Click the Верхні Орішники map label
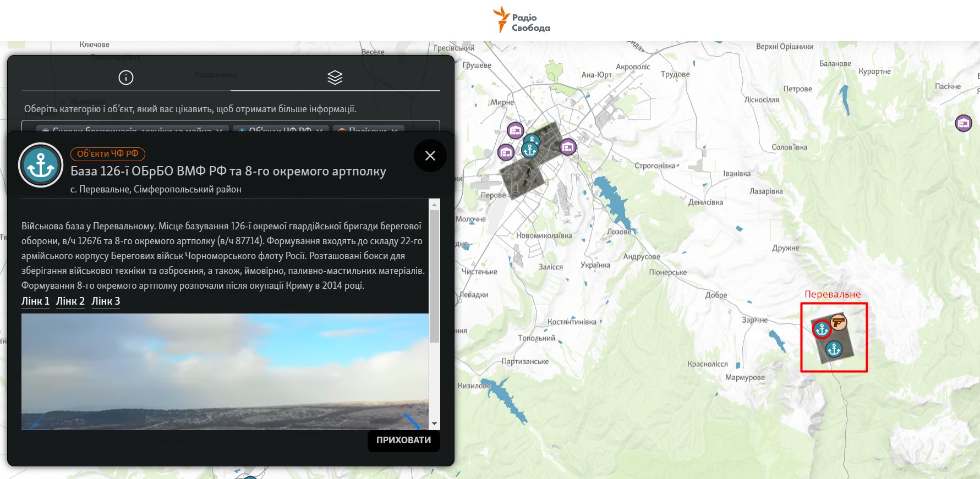This screenshot has height=479, width=980. click(x=785, y=47)
